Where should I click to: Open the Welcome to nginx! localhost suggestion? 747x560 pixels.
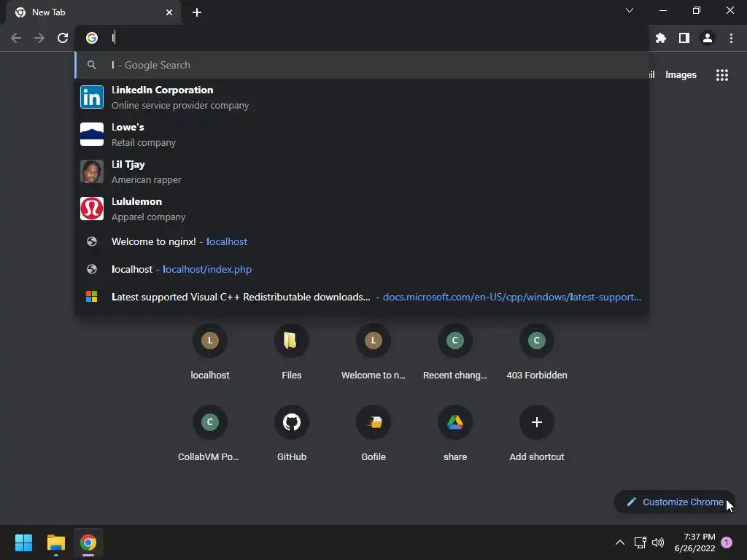[362, 241]
